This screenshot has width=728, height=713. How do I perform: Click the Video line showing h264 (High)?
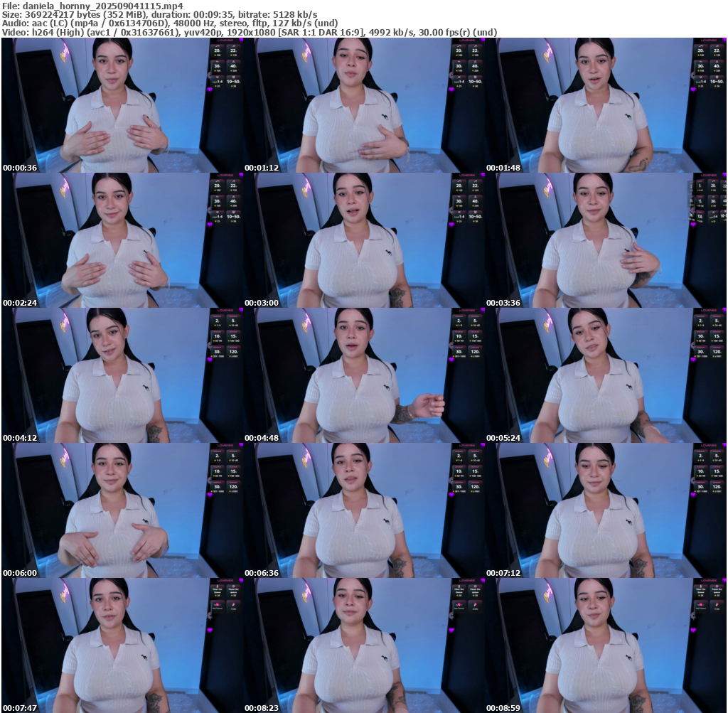(250, 33)
